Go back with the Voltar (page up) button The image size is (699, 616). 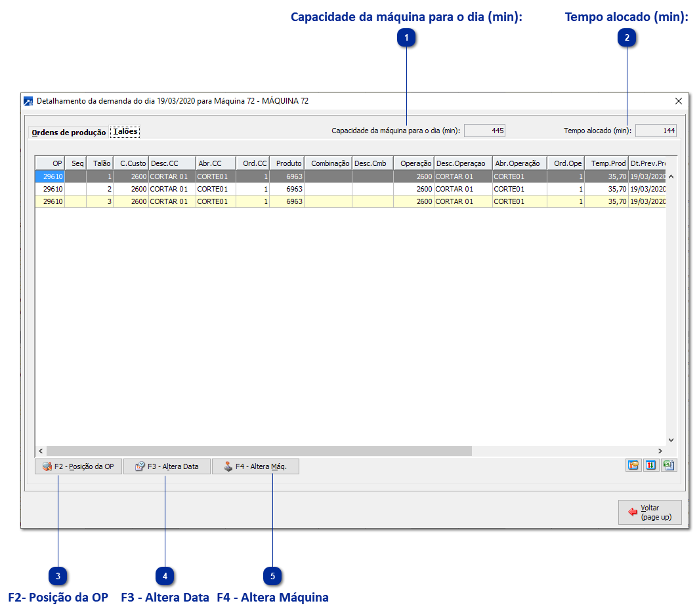[x=650, y=512]
